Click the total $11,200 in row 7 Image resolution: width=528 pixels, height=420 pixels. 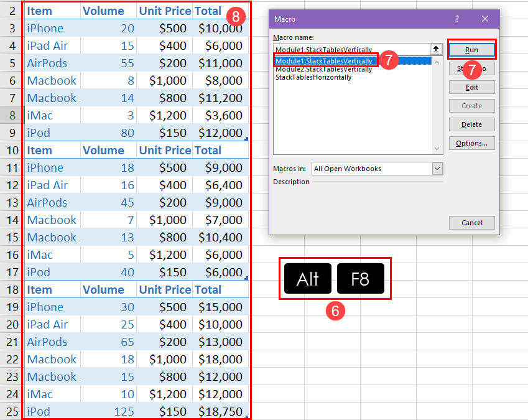[221, 98]
